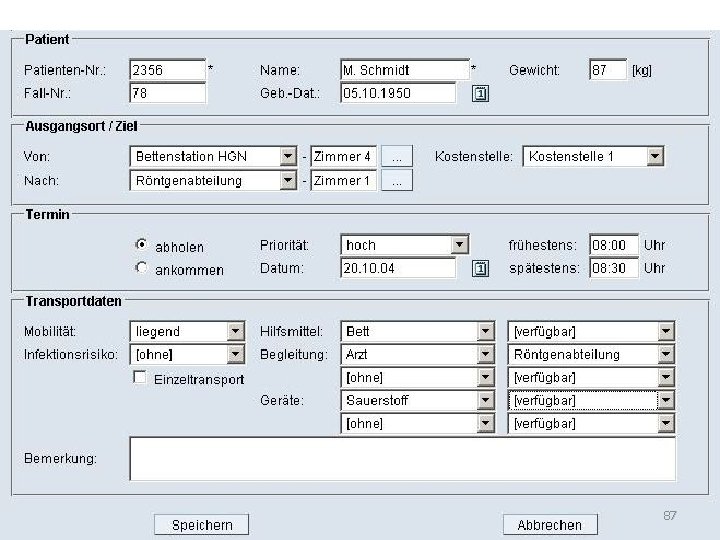Click the Datum field 20.10.04
This screenshot has height=540, width=720.
pyautogui.click(x=398, y=268)
